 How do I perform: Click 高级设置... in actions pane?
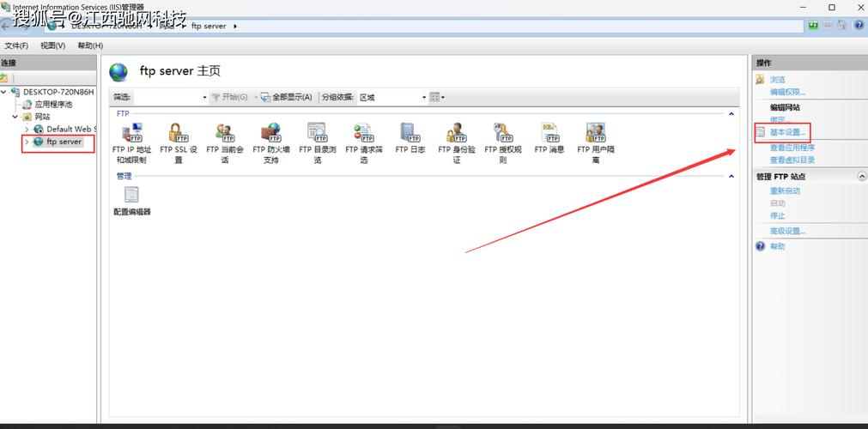pyautogui.click(x=787, y=231)
